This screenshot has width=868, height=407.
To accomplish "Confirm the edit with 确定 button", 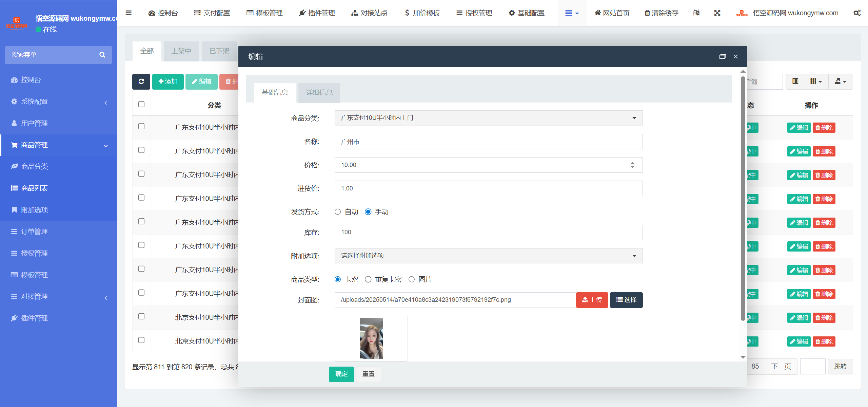I will [341, 374].
